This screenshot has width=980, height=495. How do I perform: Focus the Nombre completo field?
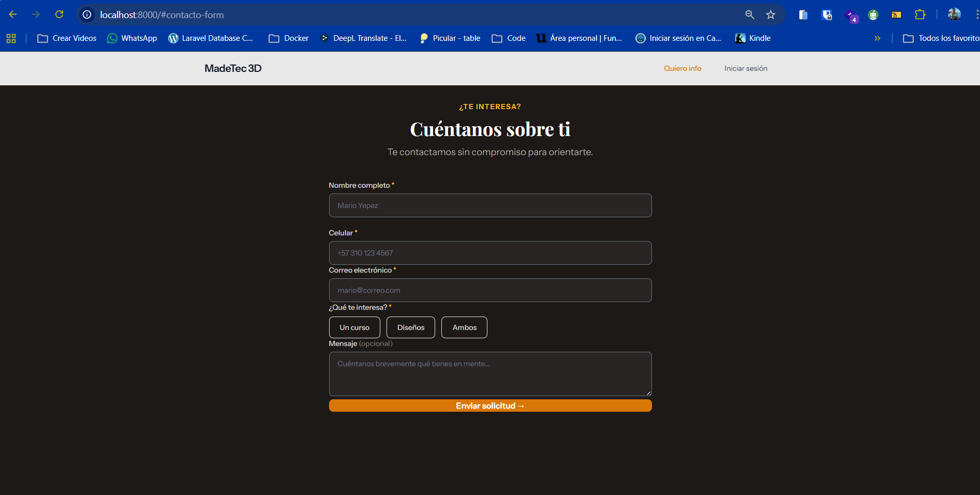click(490, 205)
